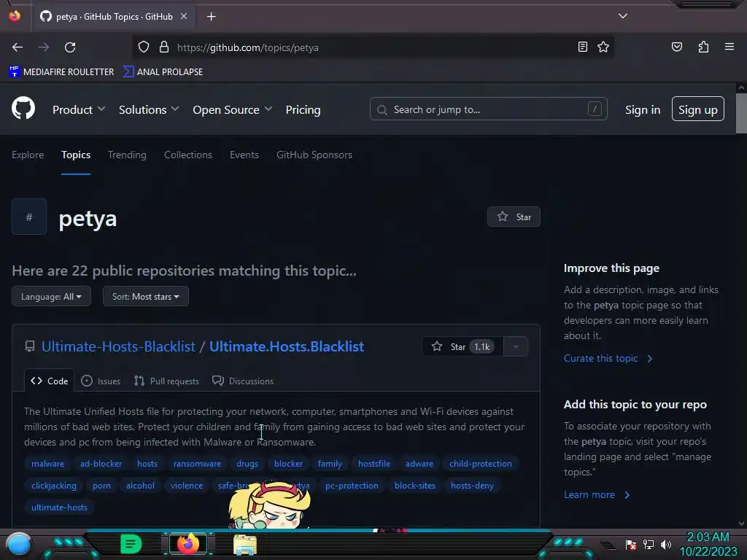Click the blocker topic tag

(288, 464)
